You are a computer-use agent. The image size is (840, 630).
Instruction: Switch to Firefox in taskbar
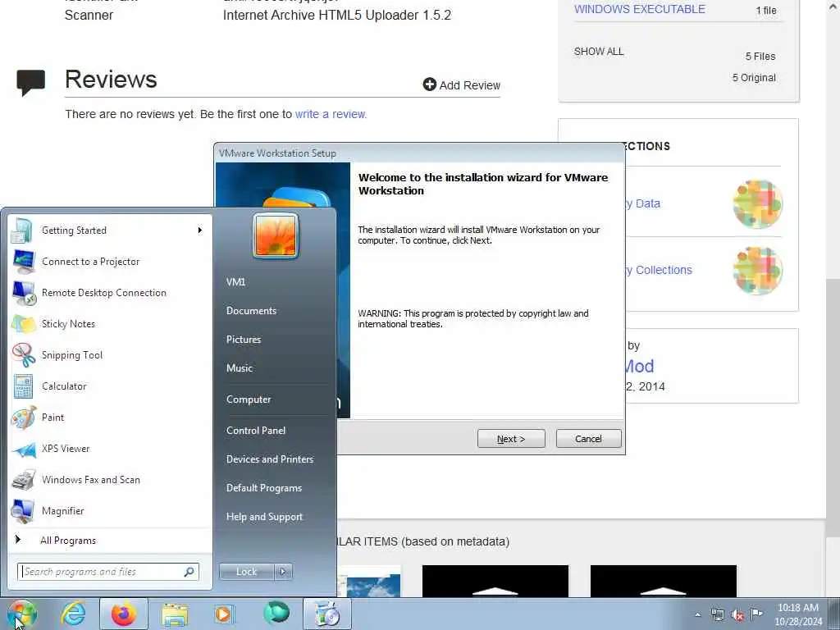click(x=124, y=614)
